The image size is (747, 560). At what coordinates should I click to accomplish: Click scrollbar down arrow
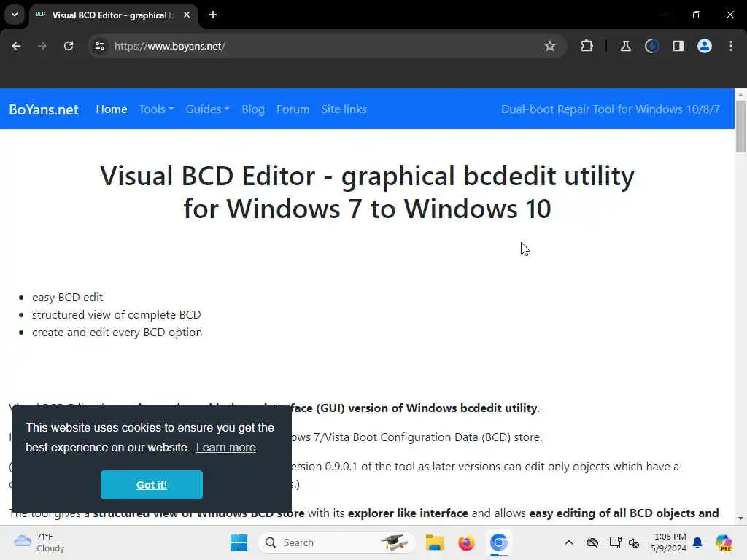click(x=740, y=518)
